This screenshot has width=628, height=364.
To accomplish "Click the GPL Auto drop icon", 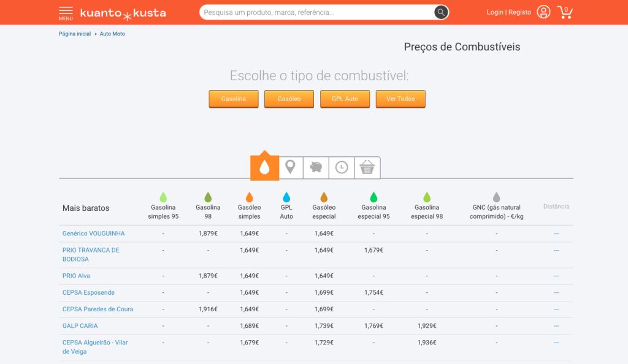I will click(x=286, y=197).
